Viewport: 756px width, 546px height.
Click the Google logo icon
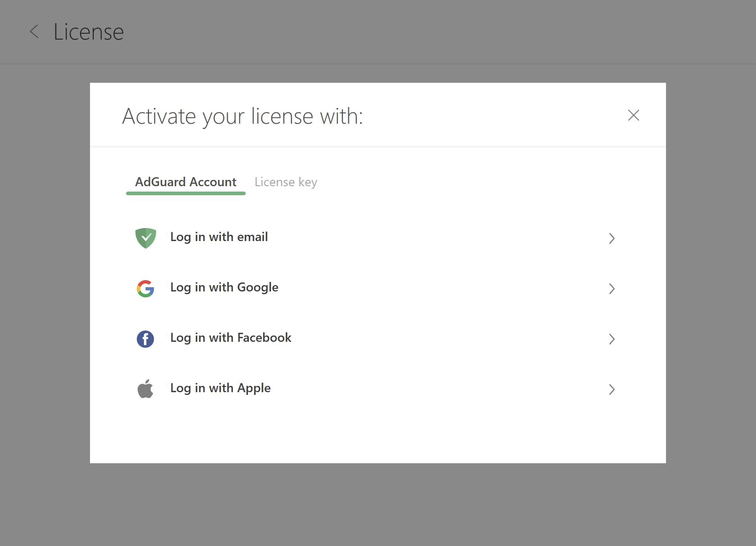tap(145, 289)
